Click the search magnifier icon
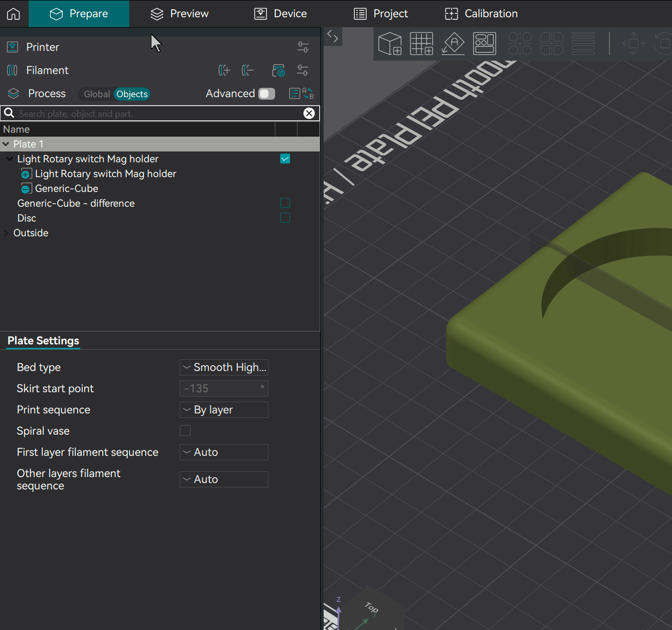The image size is (672, 630). 9,113
